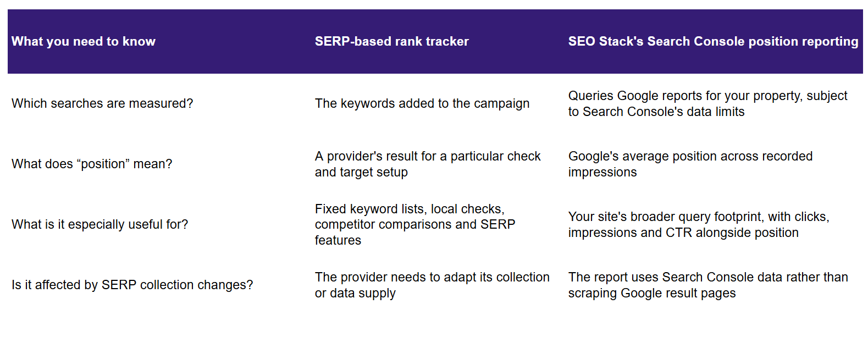
Task: Click the 'Fixed keyword lists, local checks' cell
Action: coord(415,224)
